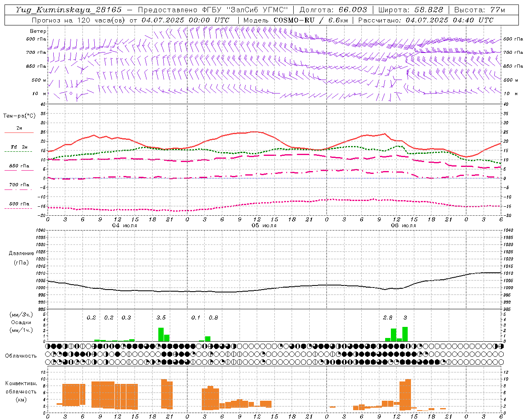
Task: Click the (мм/1ч.) precipitation unit label
Action: click(x=21, y=330)
